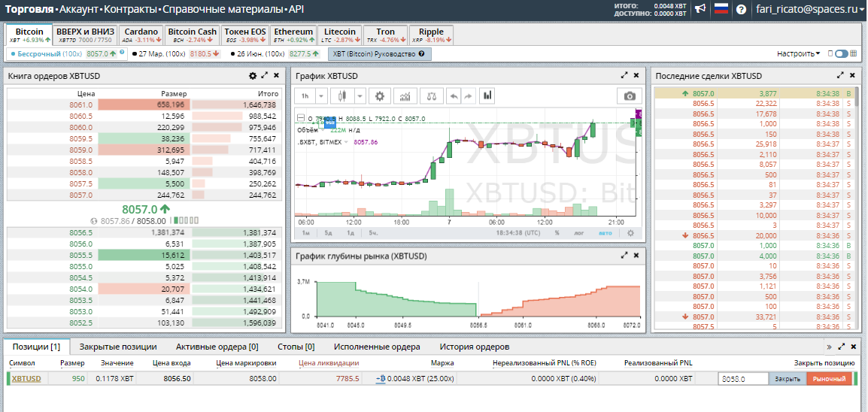The image size is (868, 412).
Task: Expand the График XBTUSD panel fullscreen
Action: point(625,76)
